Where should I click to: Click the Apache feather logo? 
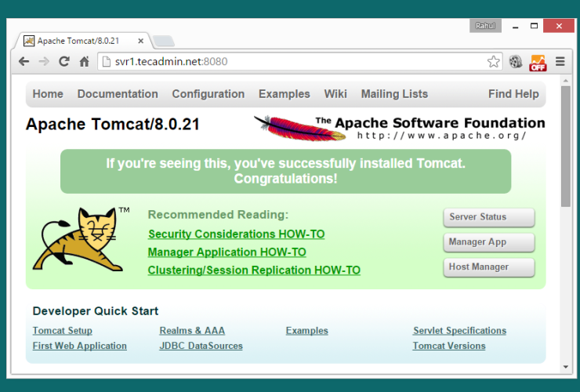coord(299,127)
